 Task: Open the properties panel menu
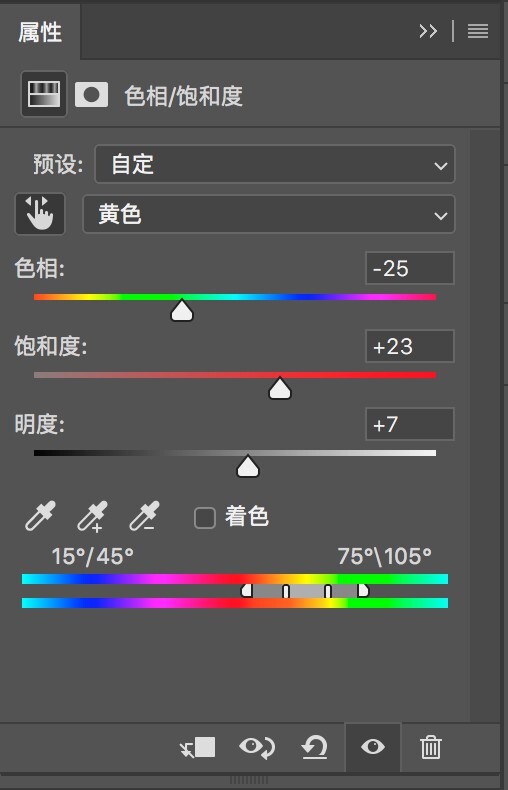[x=478, y=31]
